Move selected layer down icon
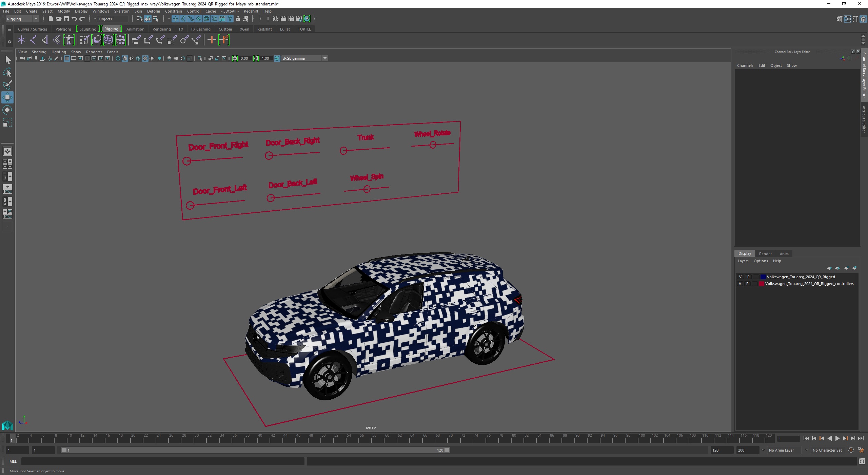This screenshot has width=868, height=475. pyautogui.click(x=837, y=268)
